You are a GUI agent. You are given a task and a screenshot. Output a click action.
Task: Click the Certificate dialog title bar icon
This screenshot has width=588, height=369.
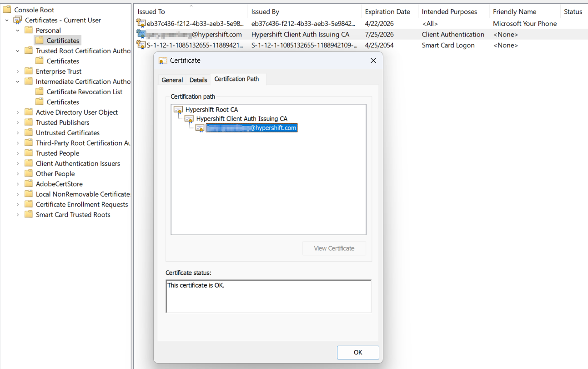(x=163, y=61)
